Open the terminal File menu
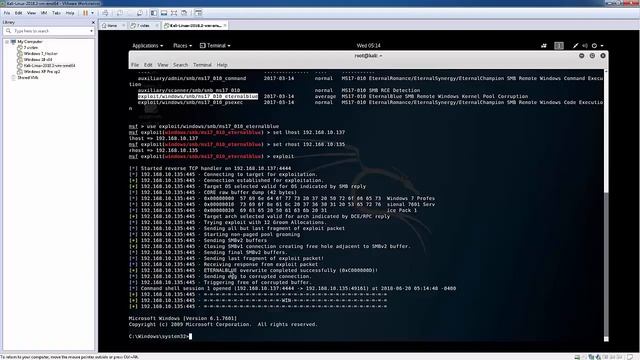 pyautogui.click(x=135, y=65)
